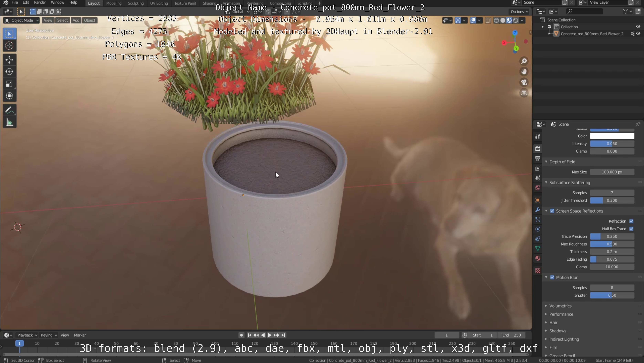Select the Move tool

9,60
